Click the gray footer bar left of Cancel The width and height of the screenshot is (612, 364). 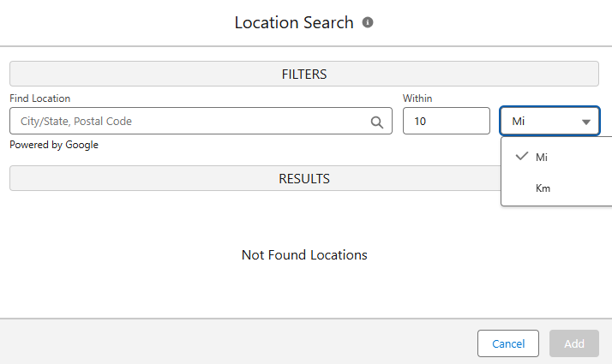pyautogui.click(x=231, y=343)
